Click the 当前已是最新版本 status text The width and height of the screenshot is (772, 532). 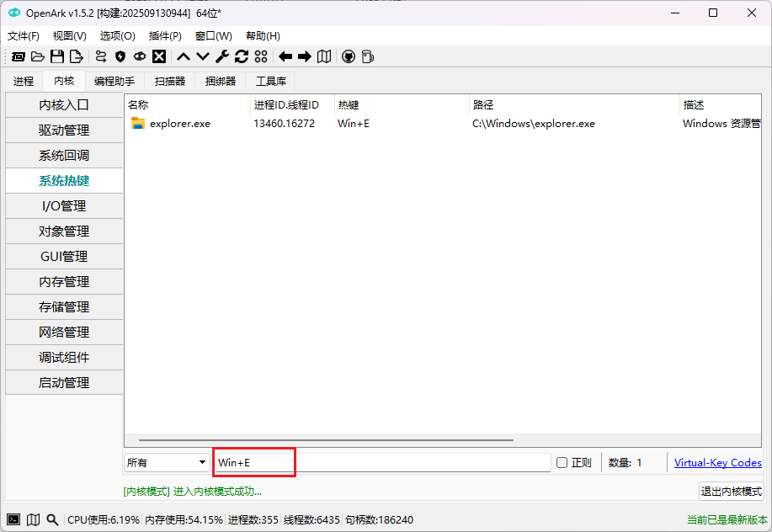click(727, 519)
